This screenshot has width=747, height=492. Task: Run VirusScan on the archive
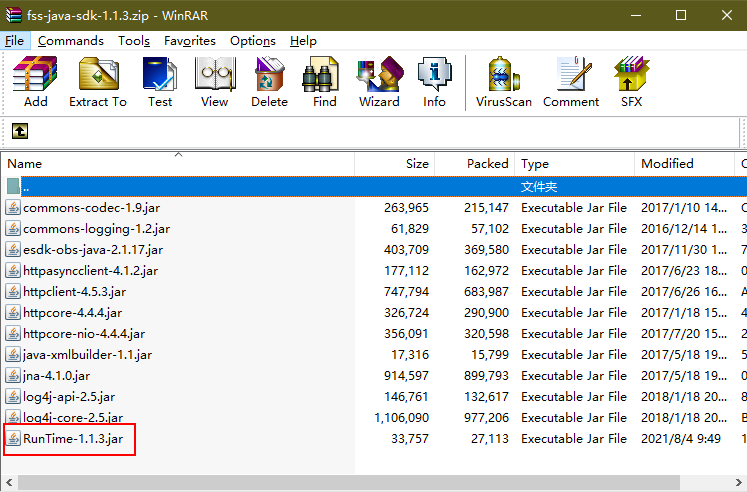(x=504, y=81)
